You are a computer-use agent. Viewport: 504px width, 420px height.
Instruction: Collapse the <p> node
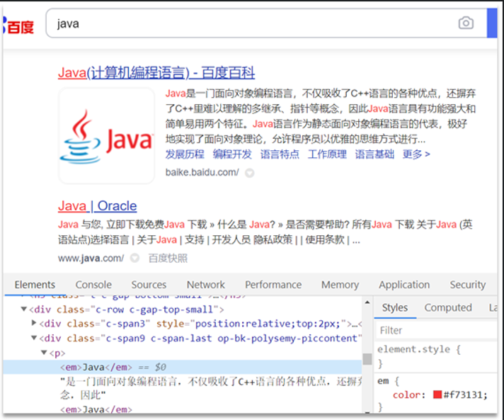[45, 353]
